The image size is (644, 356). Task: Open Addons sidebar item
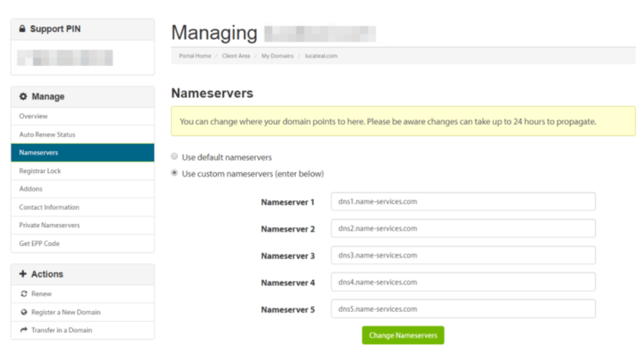tap(83, 189)
